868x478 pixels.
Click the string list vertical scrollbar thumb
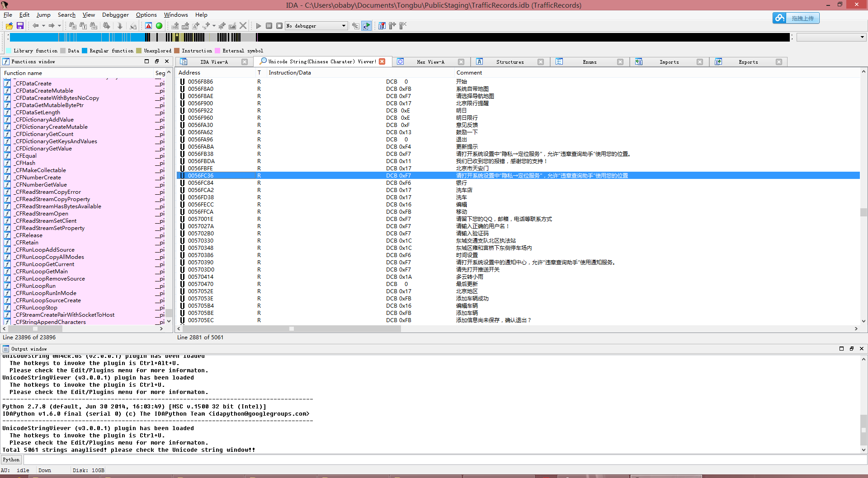pyautogui.click(x=863, y=212)
